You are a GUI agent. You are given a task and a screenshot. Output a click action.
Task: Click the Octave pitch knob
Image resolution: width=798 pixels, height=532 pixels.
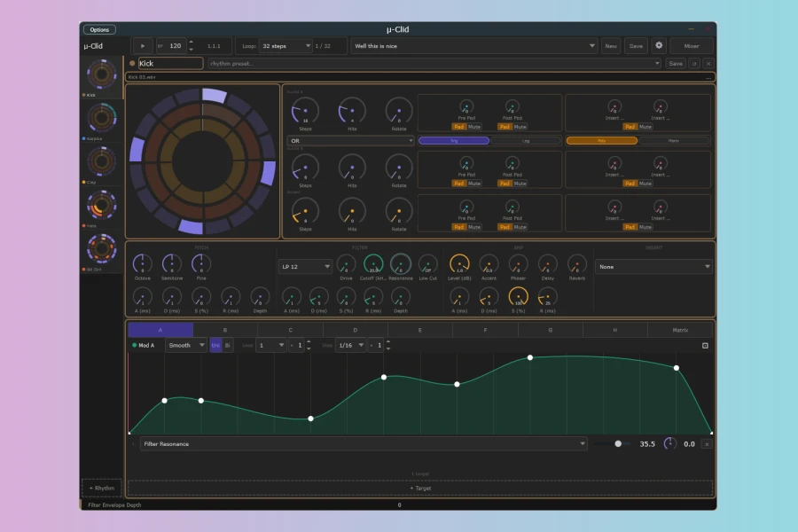pos(142,263)
